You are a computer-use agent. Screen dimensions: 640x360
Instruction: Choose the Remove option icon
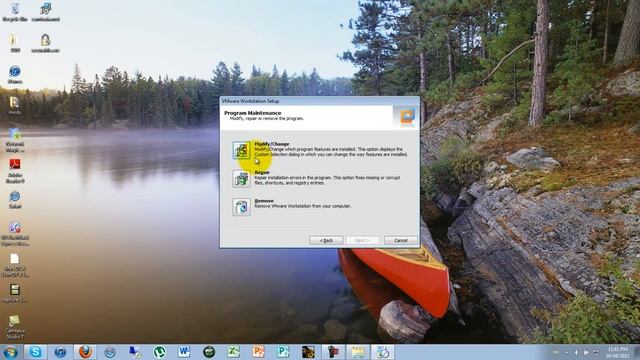coord(242,207)
